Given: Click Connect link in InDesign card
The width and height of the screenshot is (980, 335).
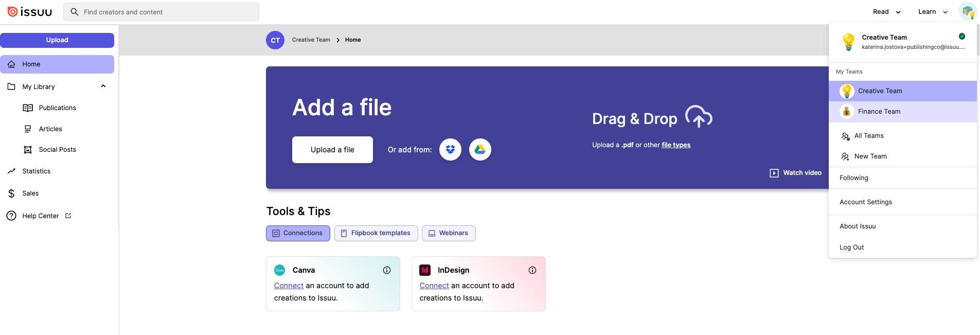Looking at the screenshot, I should pos(434,286).
